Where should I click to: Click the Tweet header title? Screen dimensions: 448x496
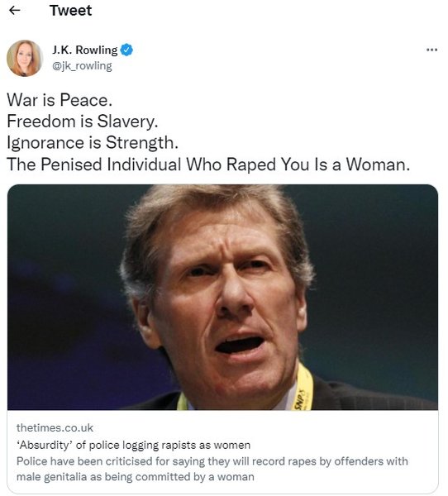70,11
